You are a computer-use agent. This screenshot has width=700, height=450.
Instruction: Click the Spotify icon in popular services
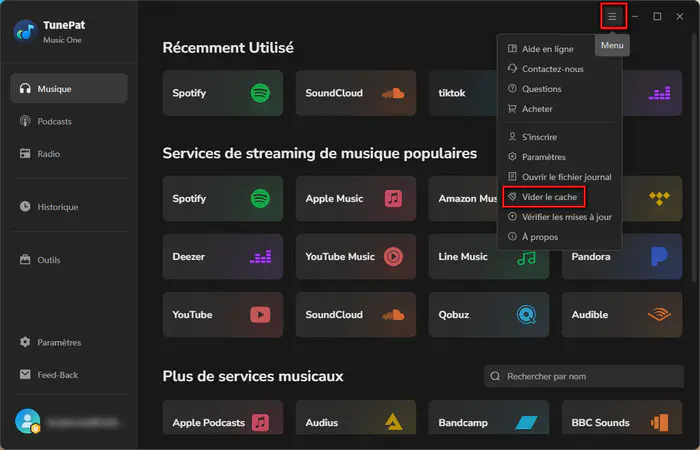click(260, 199)
